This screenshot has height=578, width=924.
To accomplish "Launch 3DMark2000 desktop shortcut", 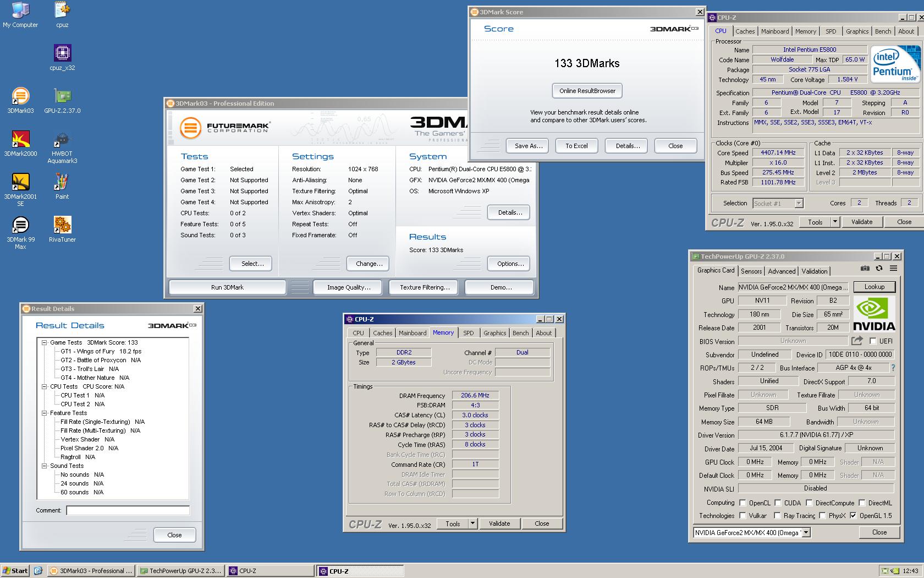I will click(20, 144).
